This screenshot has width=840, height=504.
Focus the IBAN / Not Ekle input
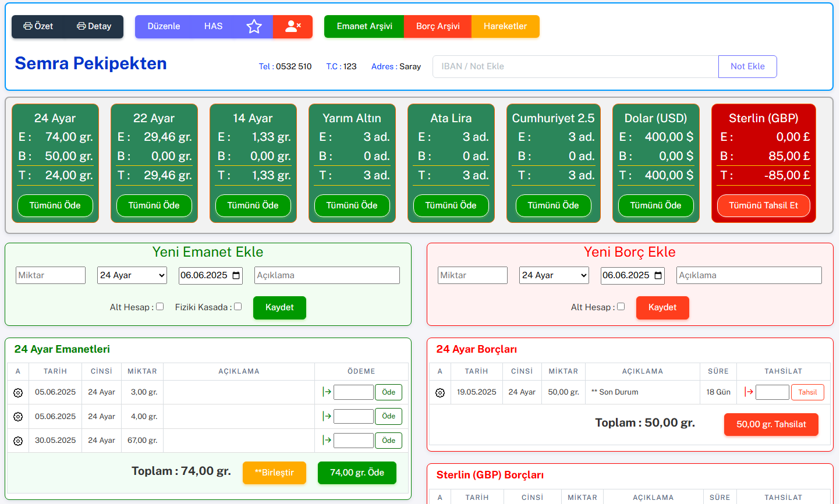(575, 66)
